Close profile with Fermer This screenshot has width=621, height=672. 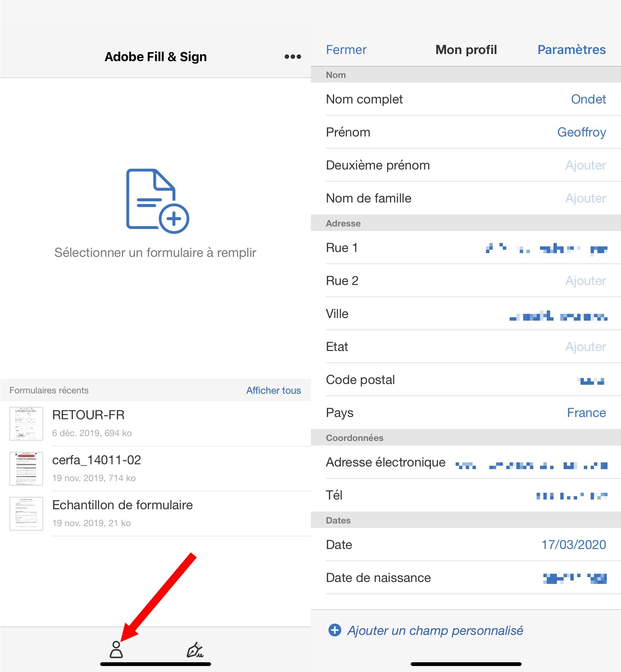(x=346, y=49)
